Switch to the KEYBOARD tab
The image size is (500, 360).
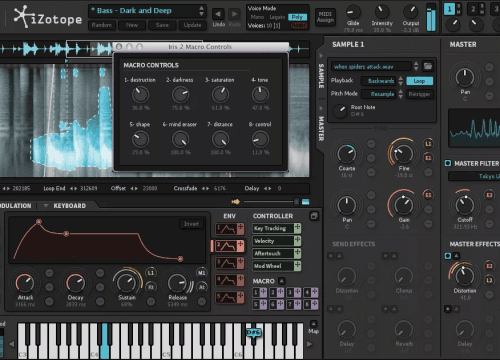pyautogui.click(x=70, y=206)
